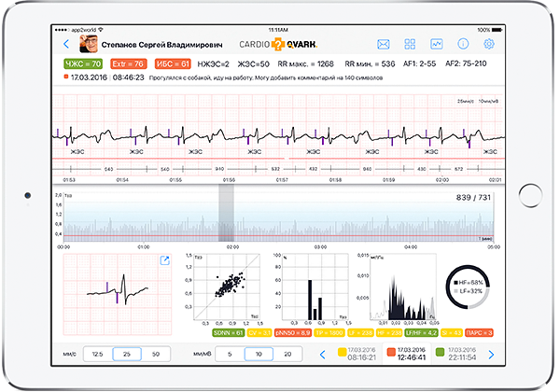Tap the HF = 238 indicator
Viewport: 560px width, 392px height.
389,333
